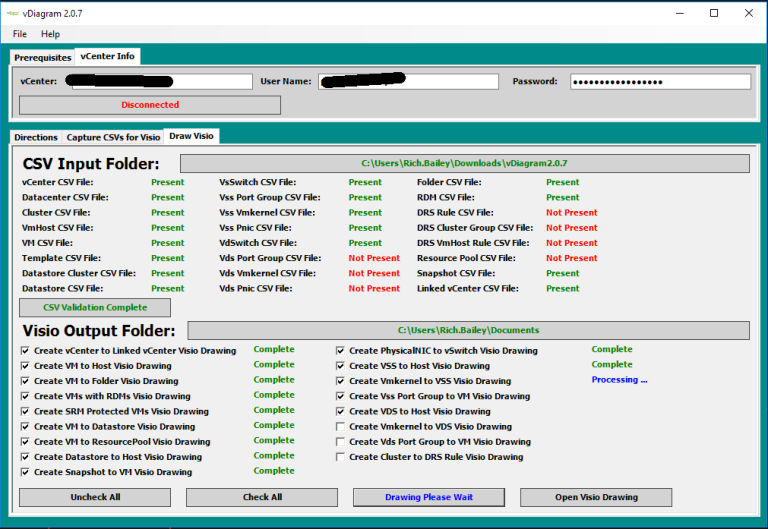Enable Create Vmkernel to VDS Visio Drawing
Screen dimensions: 768x529
(341, 427)
